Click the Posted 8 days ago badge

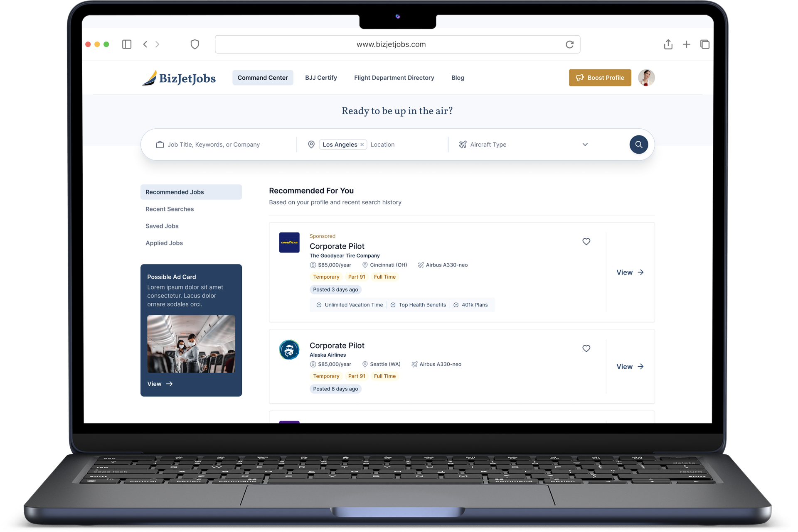pyautogui.click(x=335, y=389)
